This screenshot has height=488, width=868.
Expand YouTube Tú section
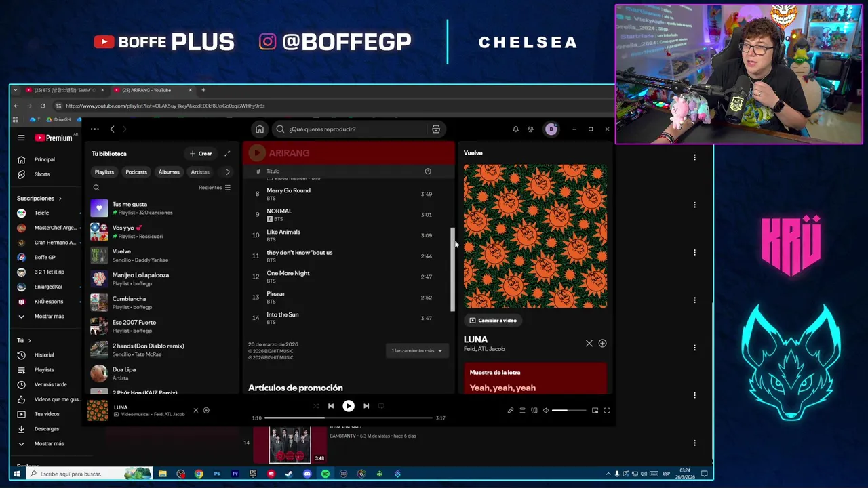point(24,340)
